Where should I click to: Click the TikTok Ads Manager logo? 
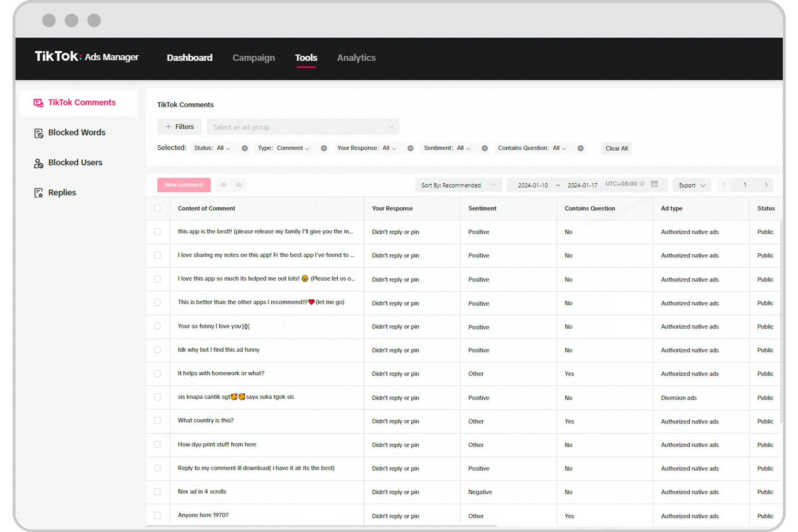pos(86,57)
